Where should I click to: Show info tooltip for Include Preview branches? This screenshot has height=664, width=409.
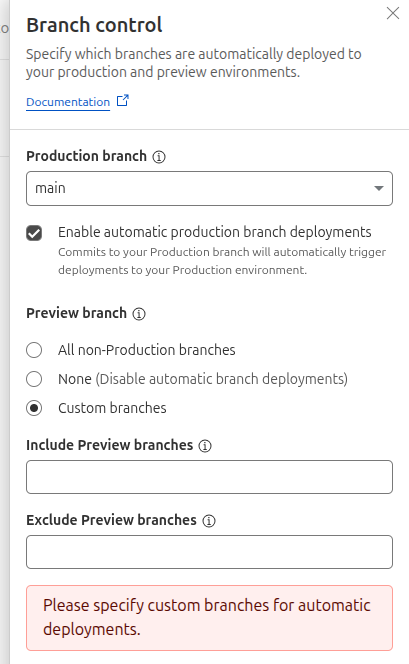coord(205,446)
